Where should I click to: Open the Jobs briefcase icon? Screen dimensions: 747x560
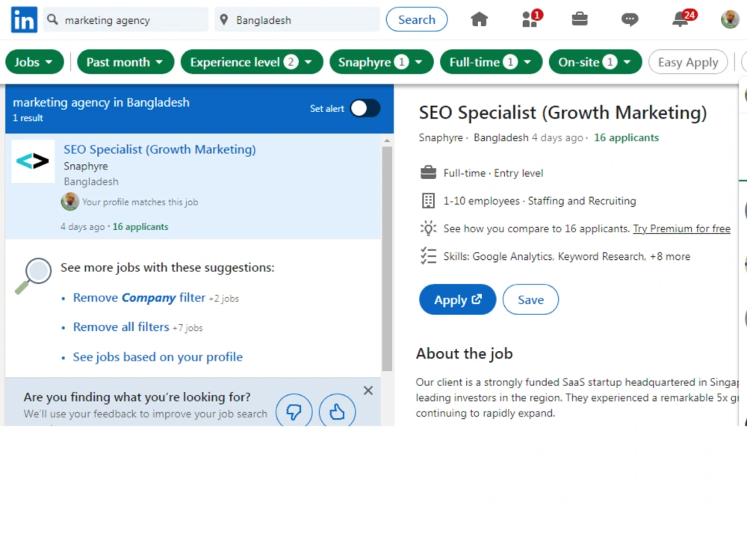tap(580, 19)
